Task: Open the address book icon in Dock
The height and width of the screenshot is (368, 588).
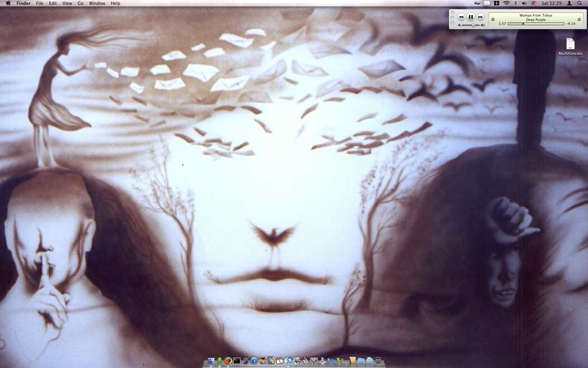Action: pyautogui.click(x=352, y=361)
